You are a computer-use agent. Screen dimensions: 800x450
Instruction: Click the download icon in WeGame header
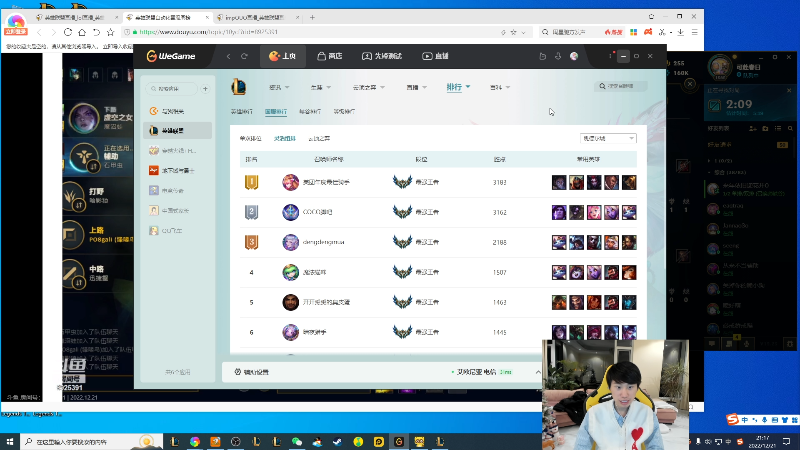pyautogui.click(x=558, y=56)
